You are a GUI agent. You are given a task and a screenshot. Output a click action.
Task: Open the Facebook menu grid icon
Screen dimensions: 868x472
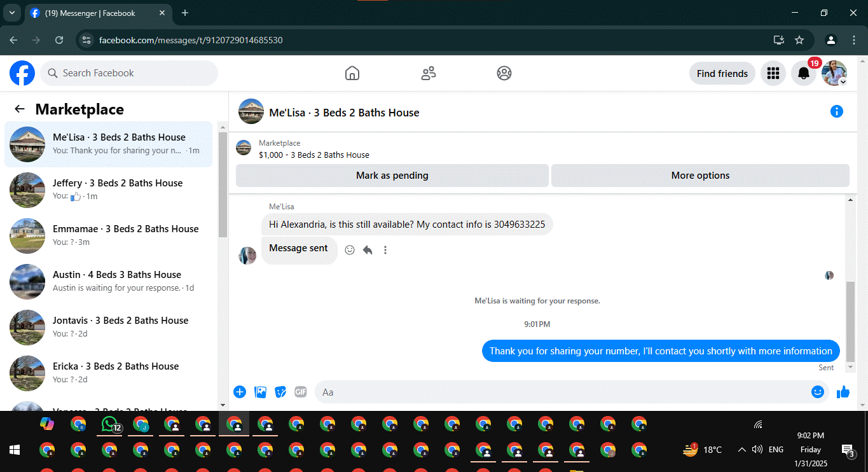pos(773,73)
